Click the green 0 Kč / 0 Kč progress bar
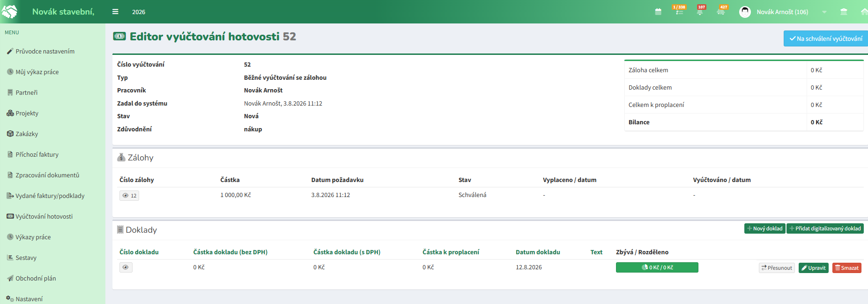Image resolution: width=868 pixels, height=304 pixels. coord(657,267)
